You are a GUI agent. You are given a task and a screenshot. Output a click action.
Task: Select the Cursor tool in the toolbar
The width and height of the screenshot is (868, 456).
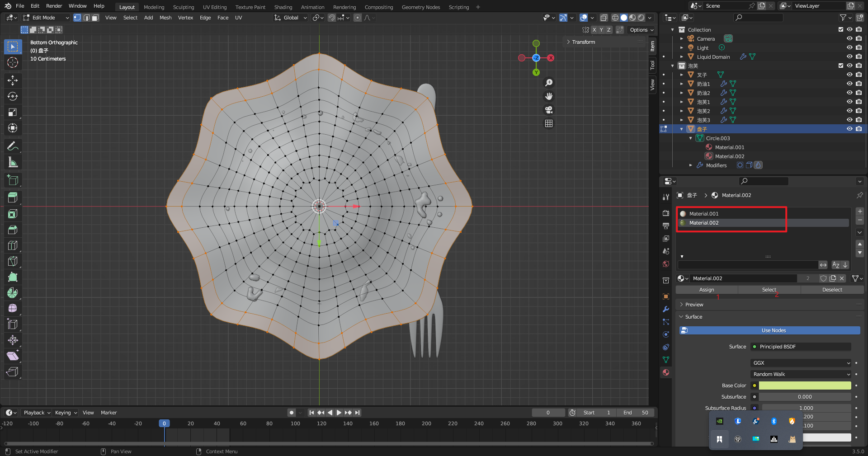point(13,62)
